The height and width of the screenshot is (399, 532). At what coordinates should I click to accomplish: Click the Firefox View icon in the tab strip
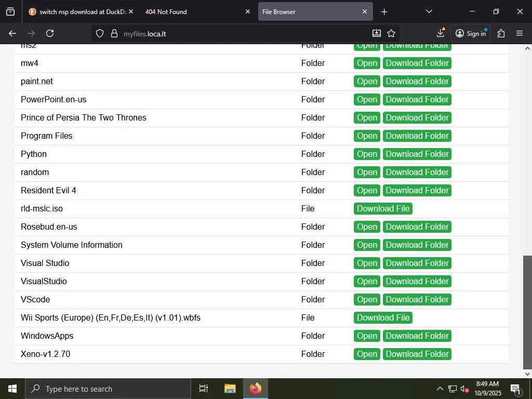click(x=10, y=12)
